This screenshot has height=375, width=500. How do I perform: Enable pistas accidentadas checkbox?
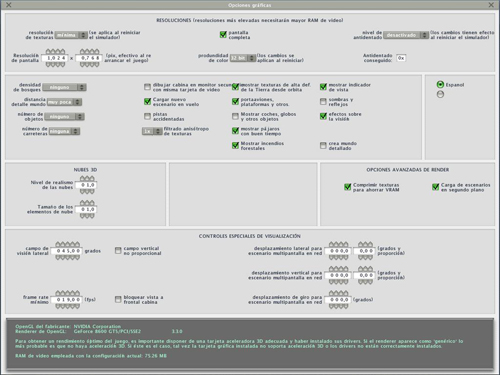pyautogui.click(x=147, y=116)
